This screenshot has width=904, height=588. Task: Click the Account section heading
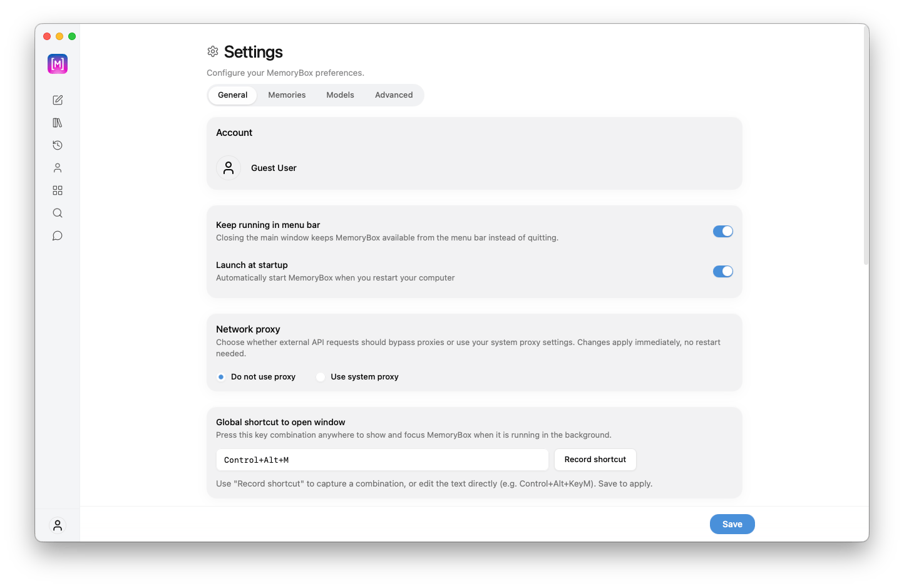(x=234, y=133)
